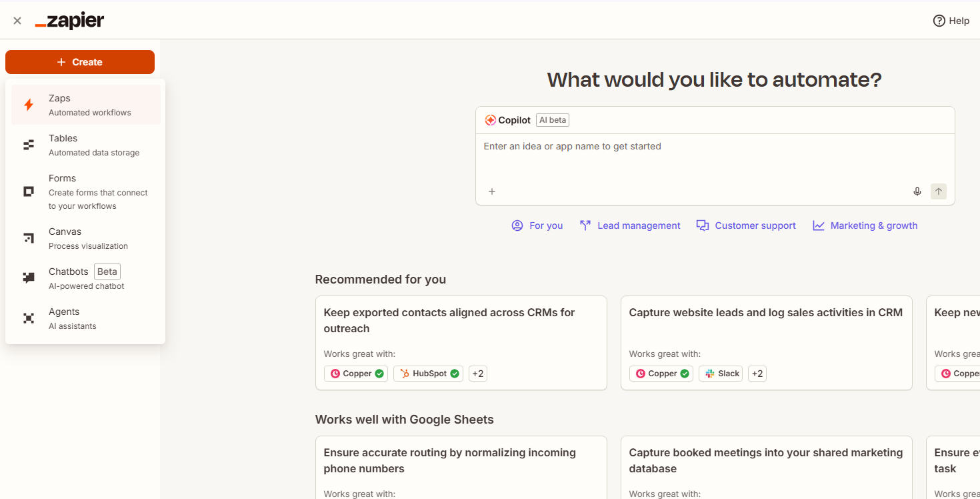Image resolution: width=980 pixels, height=499 pixels.
Task: Click the Tables icon in menu
Action: pos(29,145)
